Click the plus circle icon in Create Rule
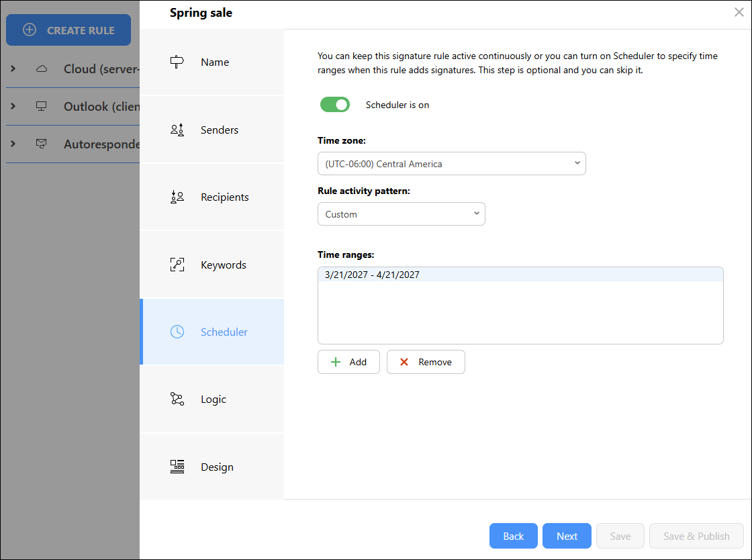 coord(30,30)
